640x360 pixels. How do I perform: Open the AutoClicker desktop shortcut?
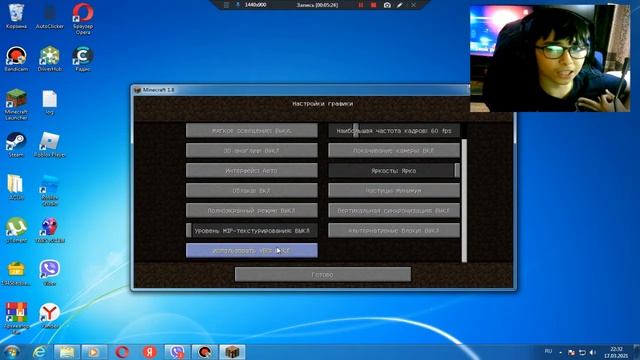pyautogui.click(x=50, y=16)
